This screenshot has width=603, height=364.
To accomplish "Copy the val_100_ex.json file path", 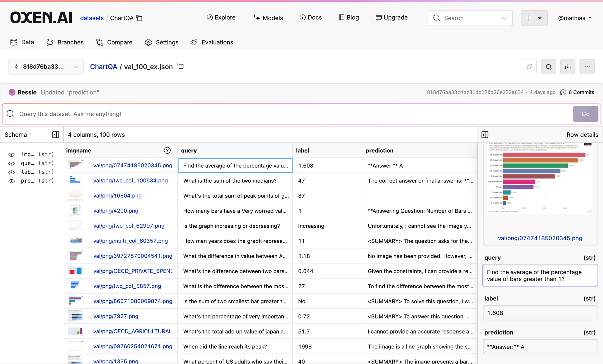I will click(x=181, y=66).
